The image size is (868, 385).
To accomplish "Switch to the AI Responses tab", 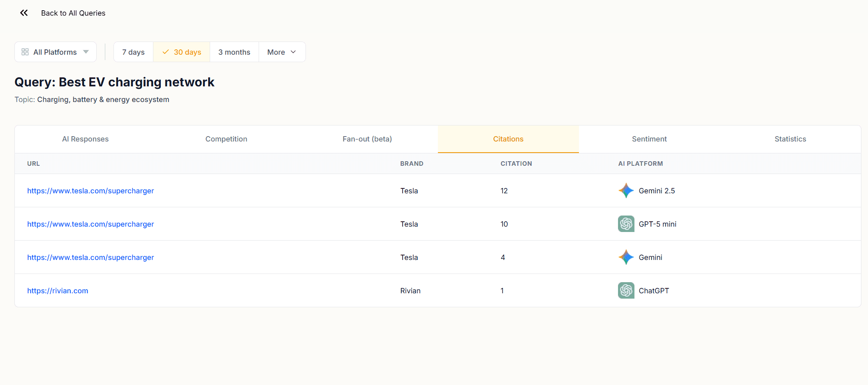I will click(86, 139).
